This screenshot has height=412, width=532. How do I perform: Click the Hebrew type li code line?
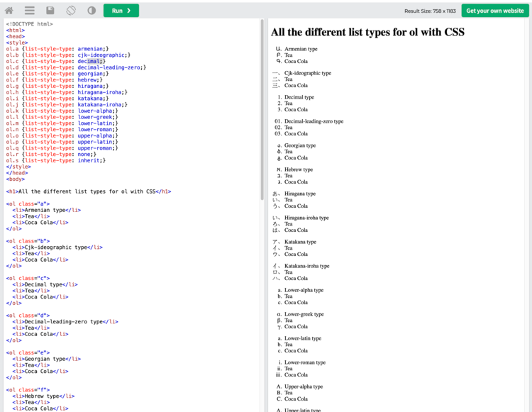[x=43, y=396]
